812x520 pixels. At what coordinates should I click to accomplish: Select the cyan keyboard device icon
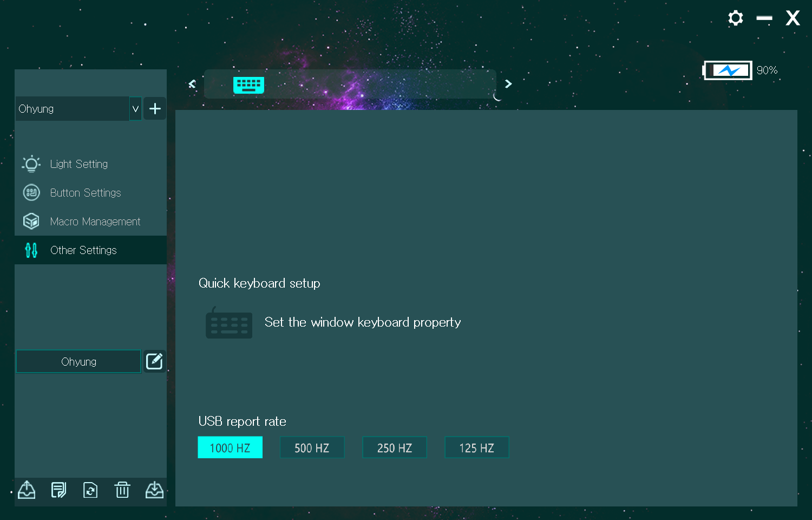point(248,84)
